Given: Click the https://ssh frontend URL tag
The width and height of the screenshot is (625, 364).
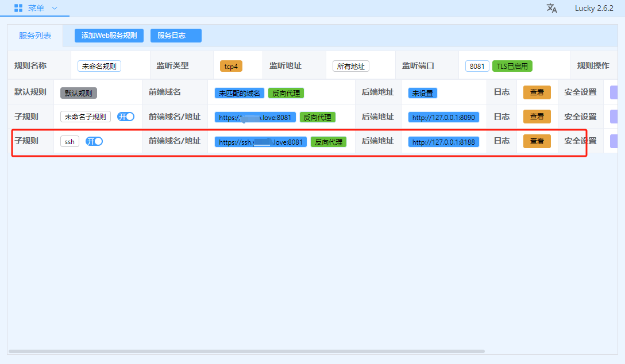Looking at the screenshot, I should (261, 142).
